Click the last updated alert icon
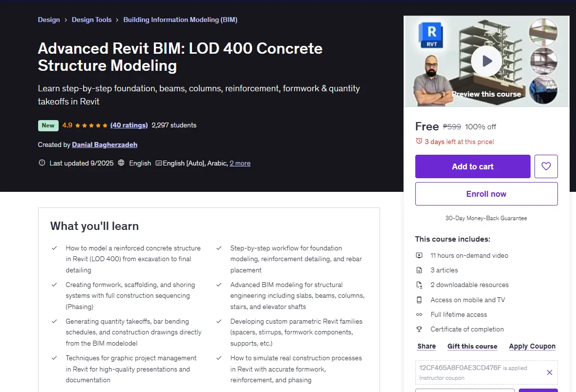 [x=42, y=163]
